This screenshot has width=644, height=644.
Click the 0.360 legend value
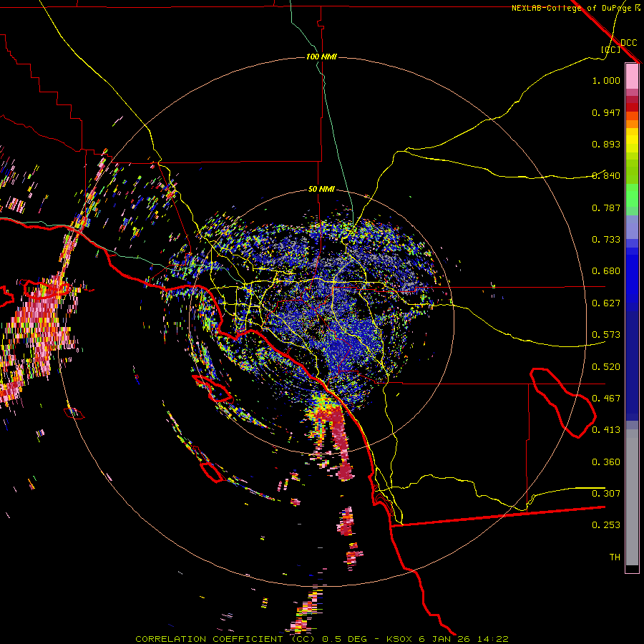[606, 462]
